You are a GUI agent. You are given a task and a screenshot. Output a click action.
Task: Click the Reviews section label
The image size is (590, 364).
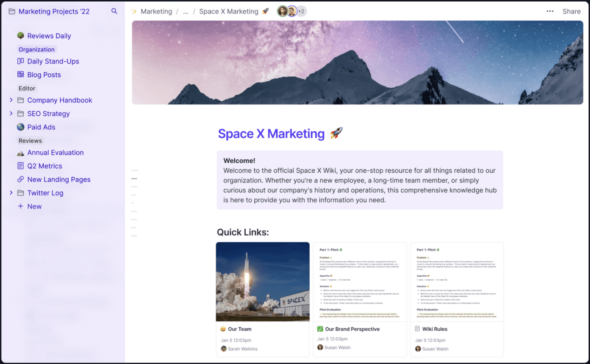point(30,141)
